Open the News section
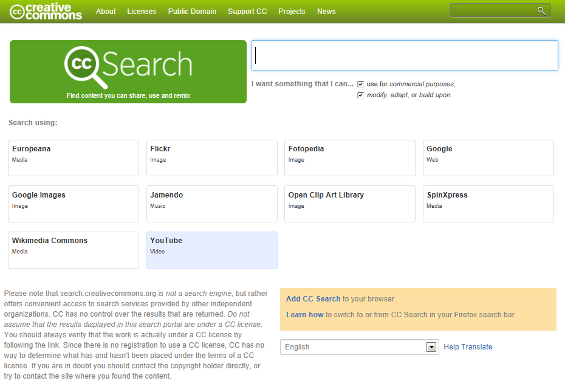Image resolution: width=565 pixels, height=392 pixels. pyautogui.click(x=326, y=12)
